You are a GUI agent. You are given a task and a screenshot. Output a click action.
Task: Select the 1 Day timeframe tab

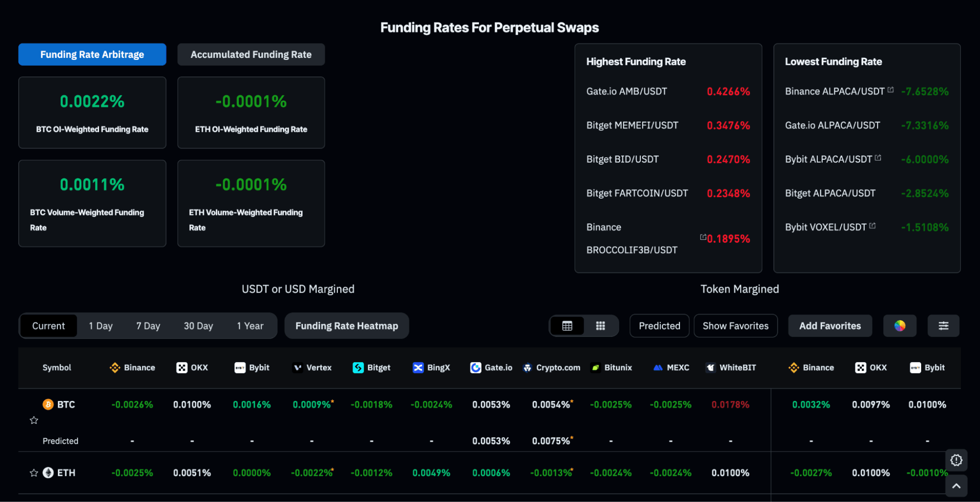101,326
